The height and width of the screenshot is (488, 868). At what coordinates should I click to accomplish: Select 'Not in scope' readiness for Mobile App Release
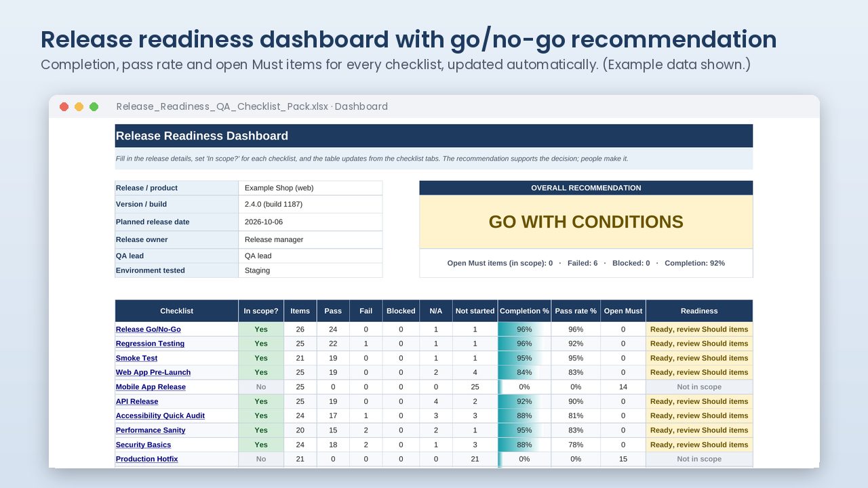(x=699, y=387)
